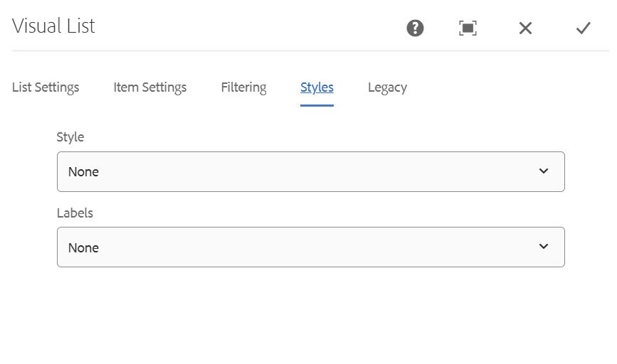
Task: Confirm changes with the checkmark icon
Action: pyautogui.click(x=583, y=28)
